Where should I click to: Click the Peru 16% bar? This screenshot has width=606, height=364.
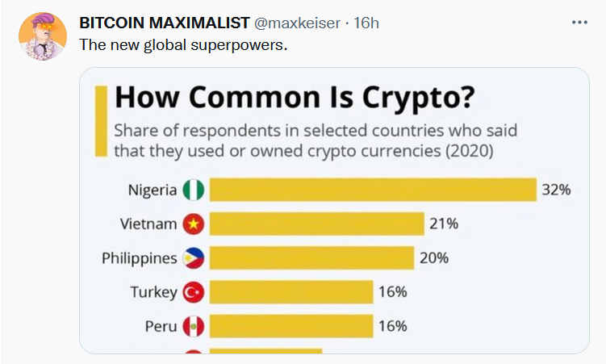(291, 326)
